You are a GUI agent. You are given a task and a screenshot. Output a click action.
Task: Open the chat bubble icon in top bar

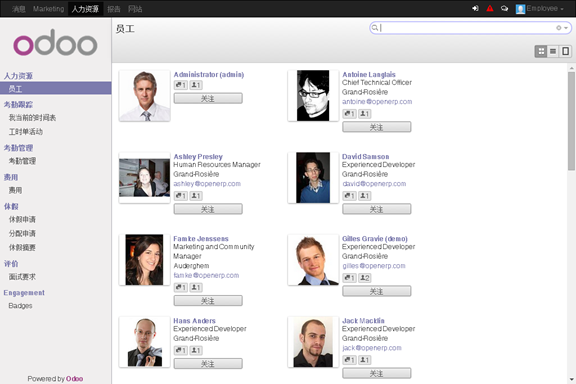point(504,8)
